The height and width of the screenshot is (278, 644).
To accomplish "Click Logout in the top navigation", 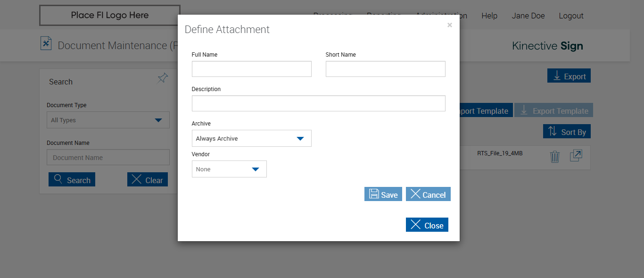I will (571, 16).
